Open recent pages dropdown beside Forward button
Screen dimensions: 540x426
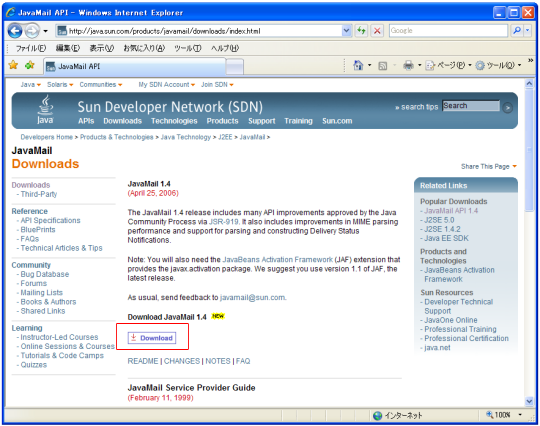click(45, 31)
